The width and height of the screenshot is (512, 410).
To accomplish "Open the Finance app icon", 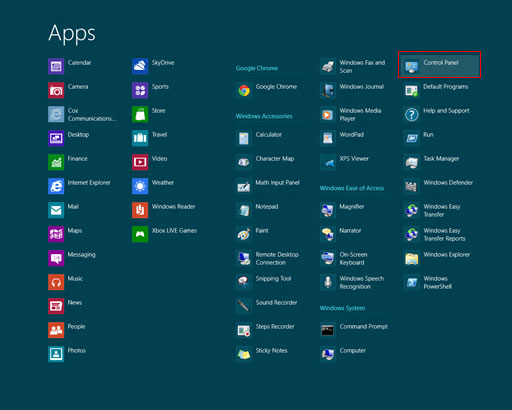I will click(x=56, y=162).
